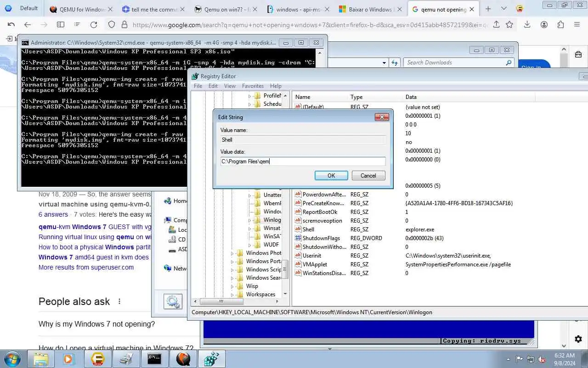Open the Firefox account icon
Viewport: 588px width, 368px height.
click(x=544, y=25)
